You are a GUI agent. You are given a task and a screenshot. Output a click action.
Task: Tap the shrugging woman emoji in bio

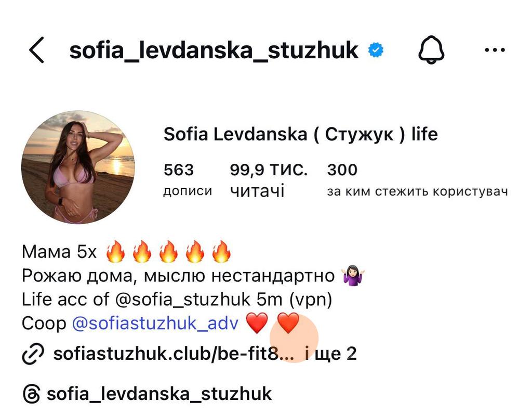click(x=353, y=275)
